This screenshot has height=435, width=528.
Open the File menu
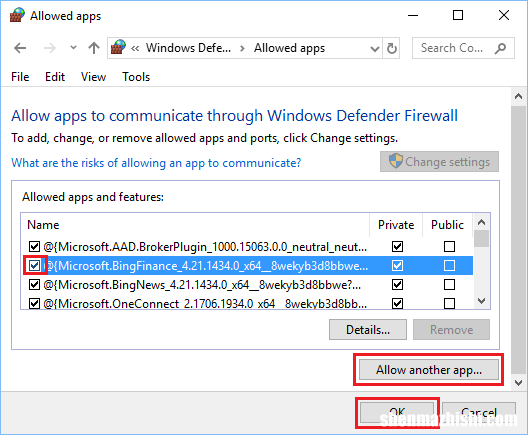pyautogui.click(x=20, y=77)
